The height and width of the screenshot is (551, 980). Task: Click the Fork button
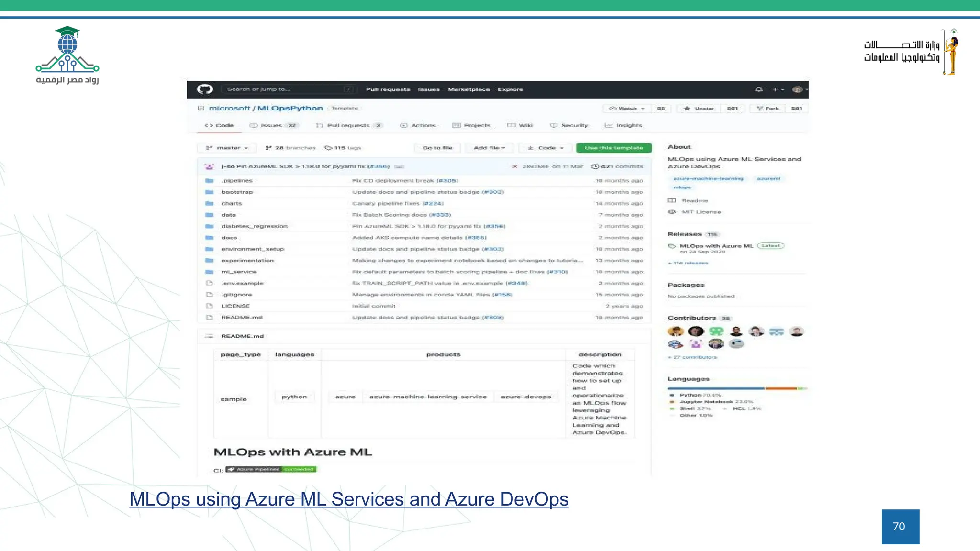point(768,109)
